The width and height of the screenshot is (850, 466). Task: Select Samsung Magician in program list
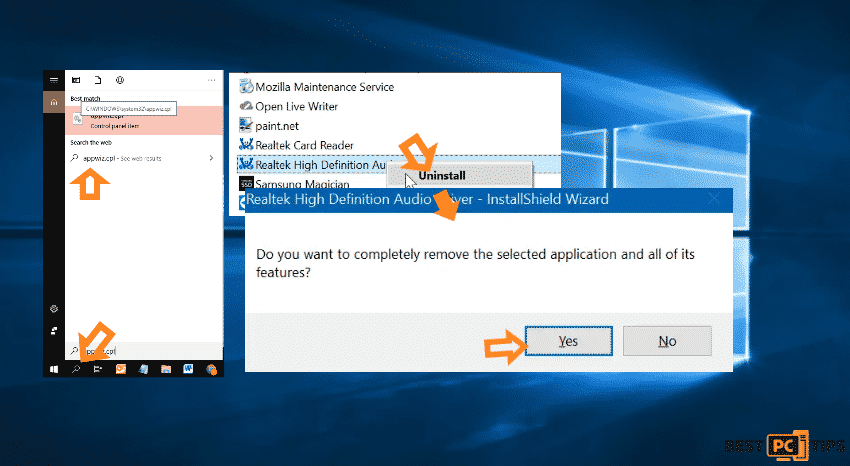tap(302, 184)
